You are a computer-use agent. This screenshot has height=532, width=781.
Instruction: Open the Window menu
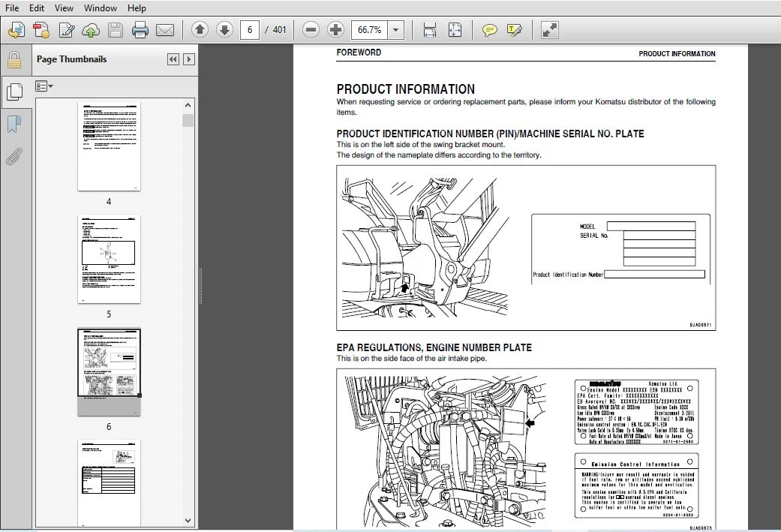click(100, 8)
